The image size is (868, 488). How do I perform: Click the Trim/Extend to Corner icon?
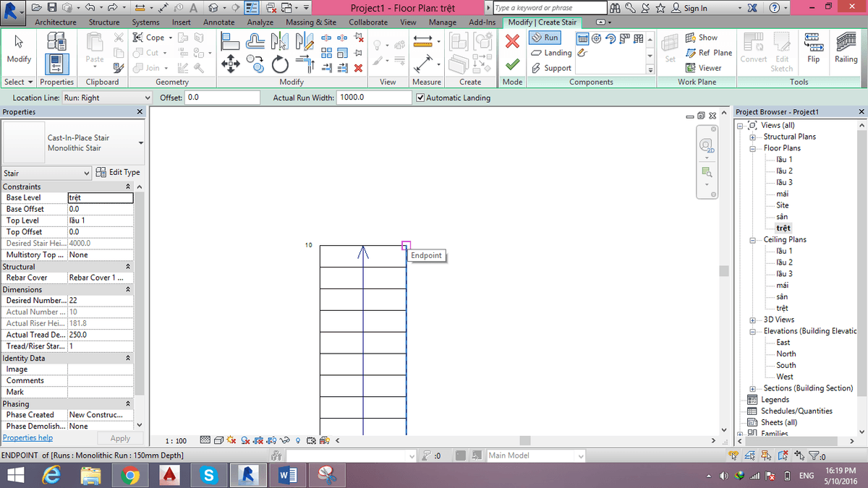tap(305, 65)
